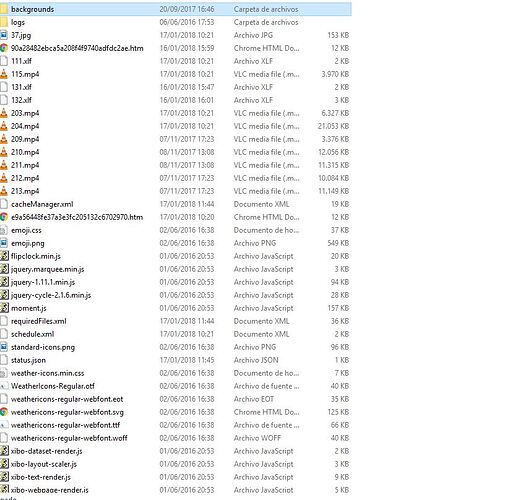Click JavaScript icon for flipclock.min.js
Image resolution: width=529 pixels, height=500 pixels.
coord(4,256)
